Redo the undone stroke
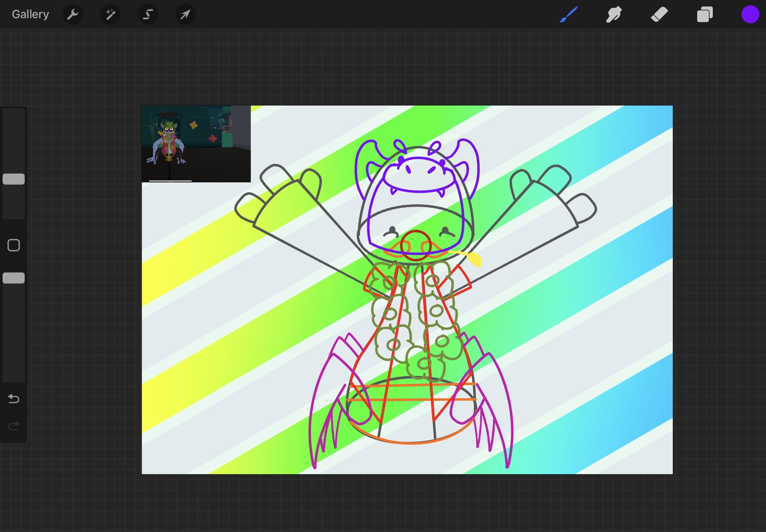The width and height of the screenshot is (766, 532). [14, 426]
